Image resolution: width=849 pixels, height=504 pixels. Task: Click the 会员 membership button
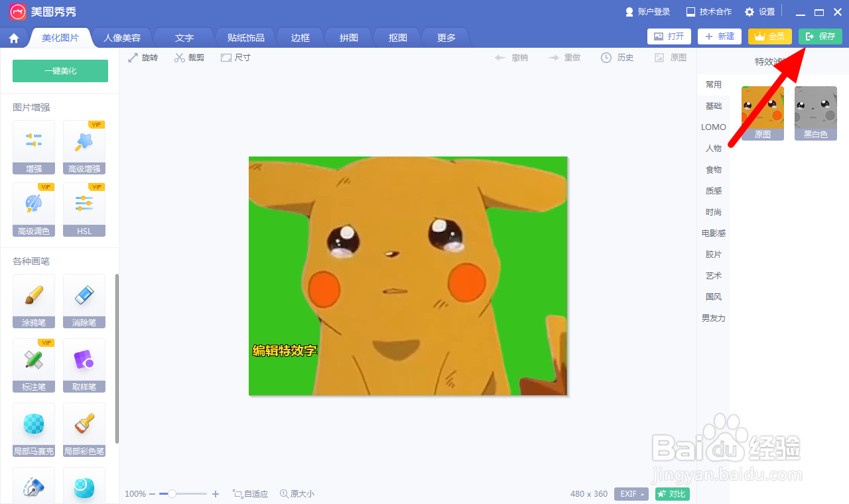pos(770,36)
